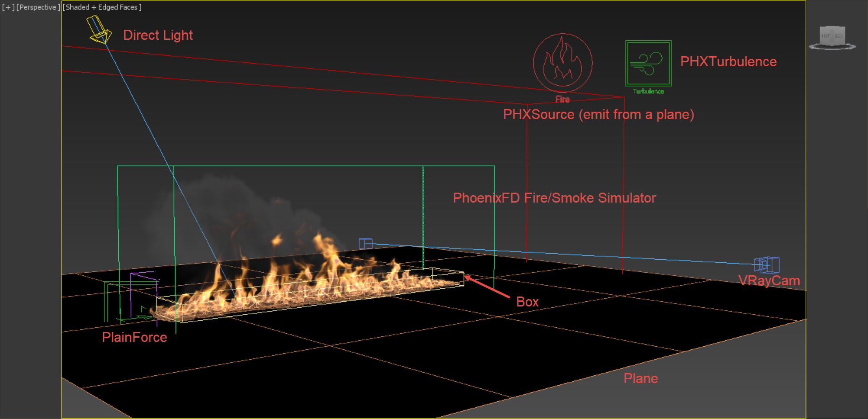868x419 pixels.
Task: Select the camera target helper box
Action: (365, 244)
